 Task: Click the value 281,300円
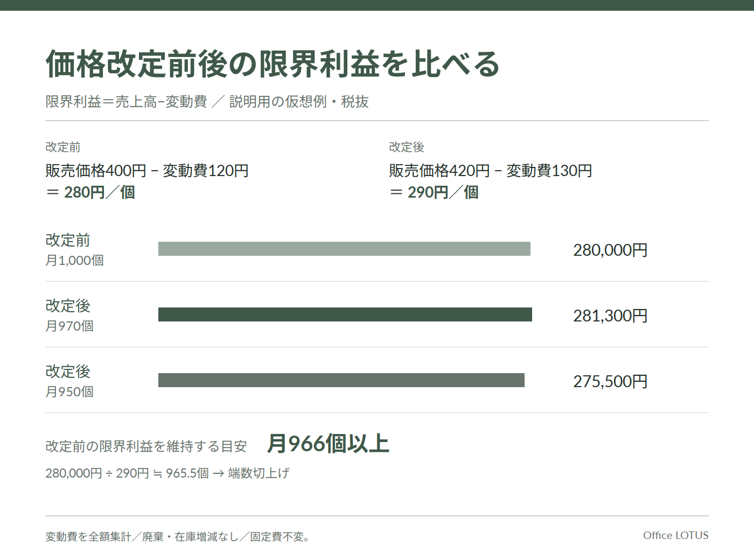point(610,316)
